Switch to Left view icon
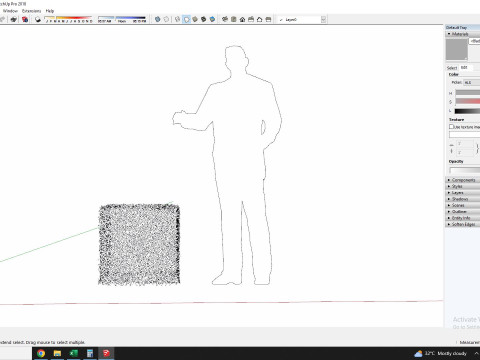This screenshot has height=360, width=480. 268,19
